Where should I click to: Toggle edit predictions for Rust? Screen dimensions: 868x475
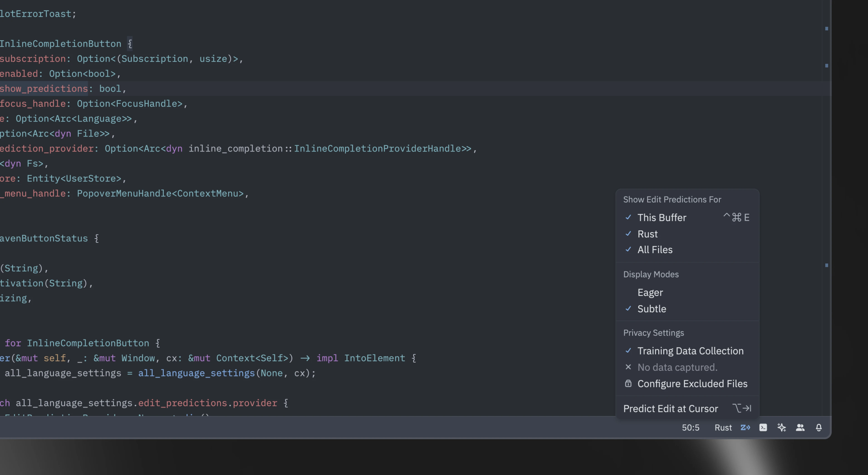647,234
